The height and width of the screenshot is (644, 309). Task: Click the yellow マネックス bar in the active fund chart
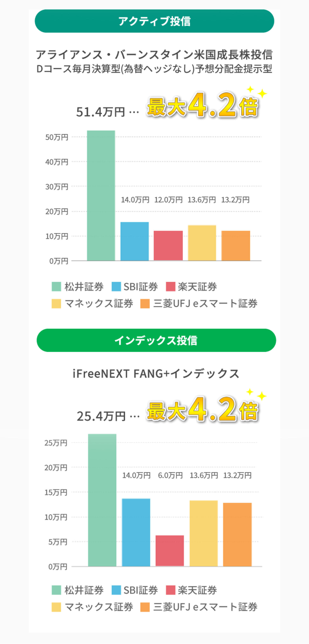coord(202,243)
